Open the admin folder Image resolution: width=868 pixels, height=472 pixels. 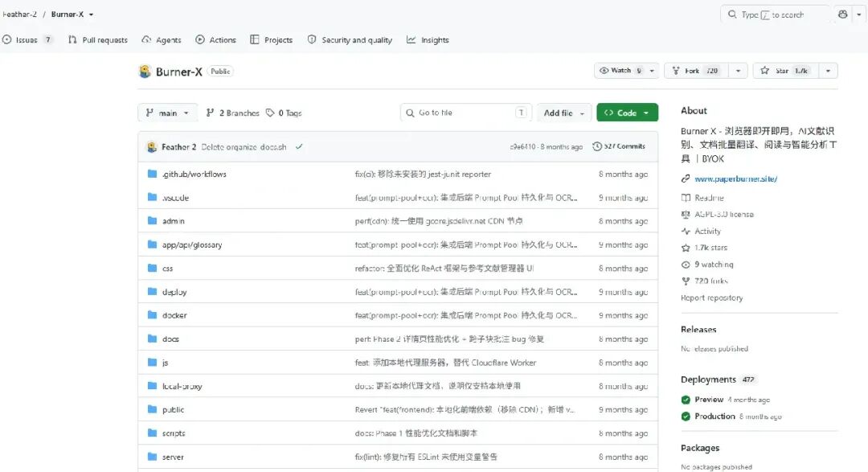click(174, 221)
